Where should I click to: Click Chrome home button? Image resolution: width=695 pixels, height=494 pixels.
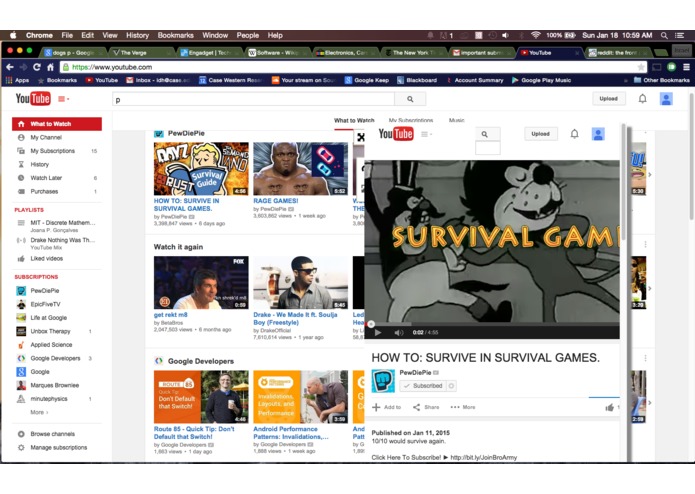click(51, 67)
